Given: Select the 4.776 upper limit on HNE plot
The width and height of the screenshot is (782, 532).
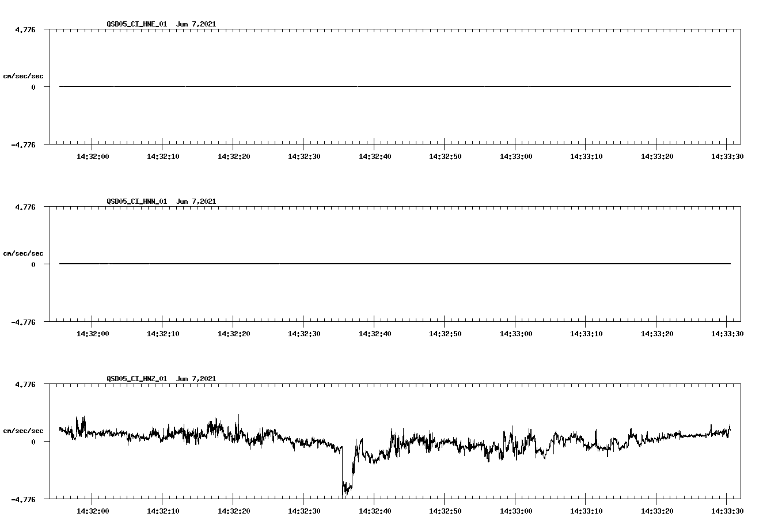Looking at the screenshot, I should click(x=25, y=29).
